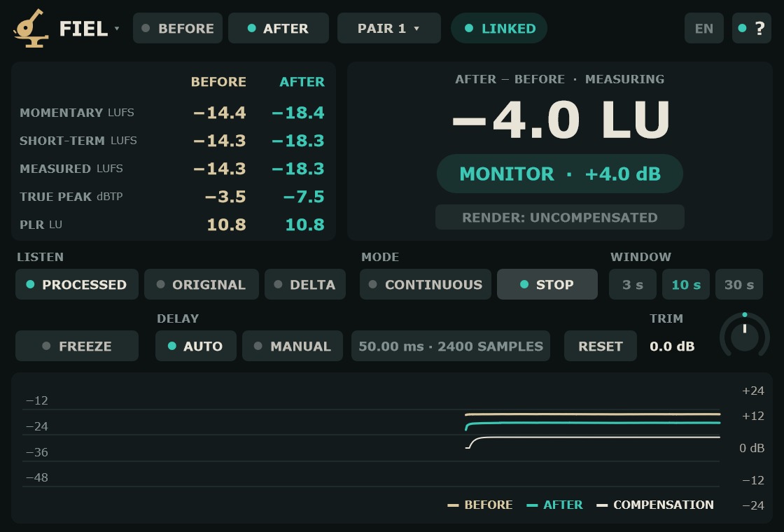Click the AFTER momentary value −18.4
Viewport: 784px width, 532px height.
tap(298, 113)
